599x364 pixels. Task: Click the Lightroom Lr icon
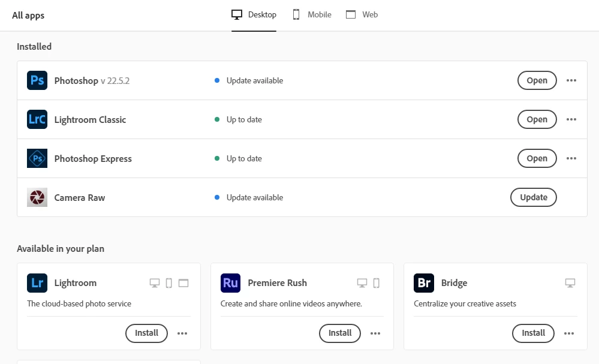click(37, 282)
